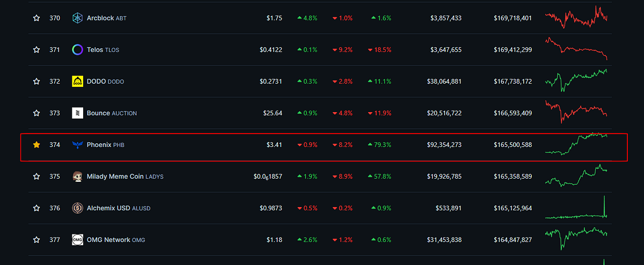
Task: Toggle the star for OMG Network
Action: click(36, 240)
